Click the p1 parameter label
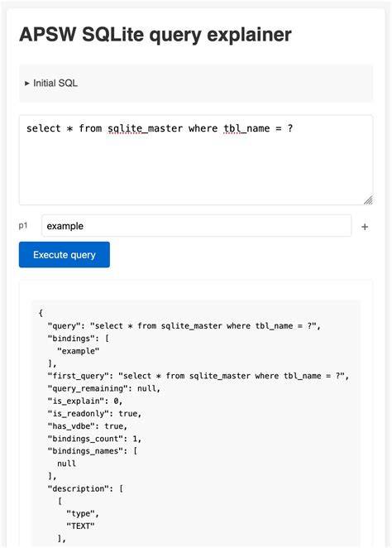This screenshot has width=392, height=548. click(x=23, y=225)
